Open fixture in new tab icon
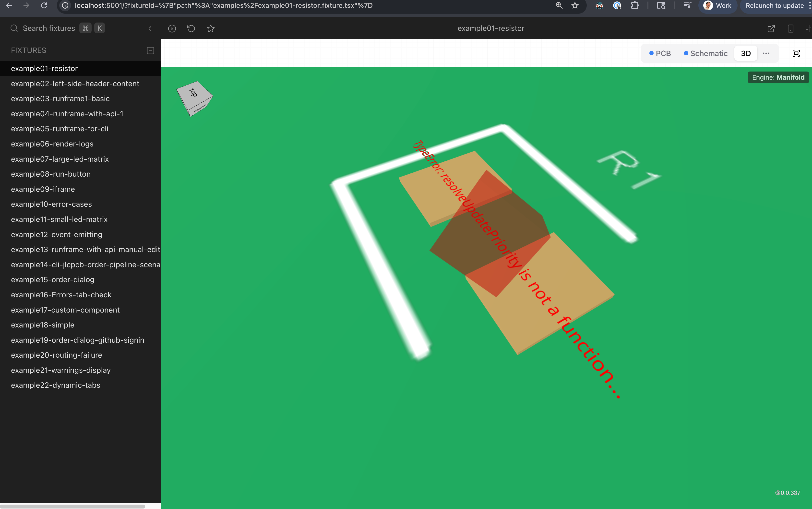 click(x=771, y=29)
